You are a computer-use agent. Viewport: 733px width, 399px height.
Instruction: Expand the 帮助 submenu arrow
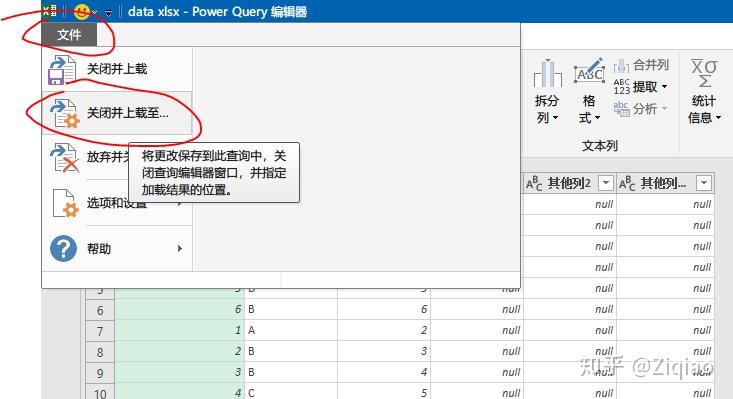tap(180, 249)
